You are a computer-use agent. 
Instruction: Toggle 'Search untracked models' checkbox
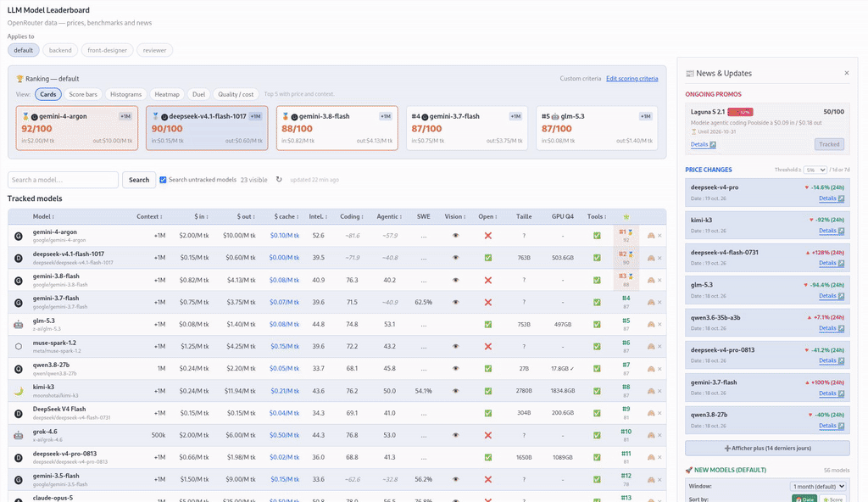(163, 180)
